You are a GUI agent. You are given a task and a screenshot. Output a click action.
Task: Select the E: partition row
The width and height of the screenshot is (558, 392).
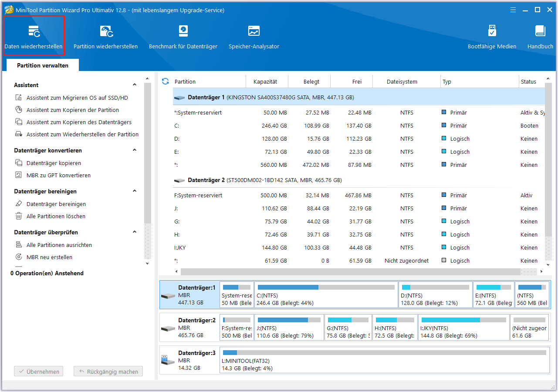(359, 152)
